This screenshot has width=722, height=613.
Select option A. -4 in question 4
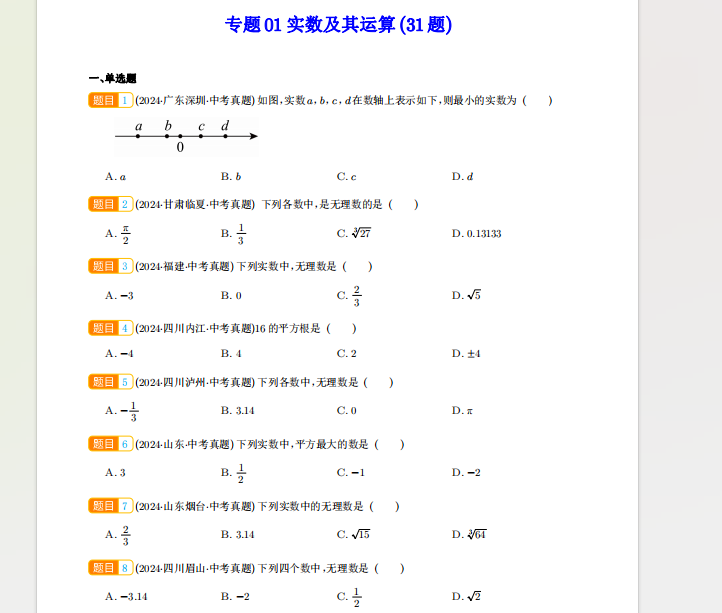[119, 354]
